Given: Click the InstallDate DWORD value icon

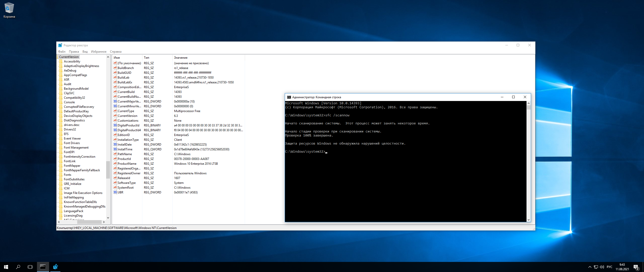Looking at the screenshot, I should 115,144.
